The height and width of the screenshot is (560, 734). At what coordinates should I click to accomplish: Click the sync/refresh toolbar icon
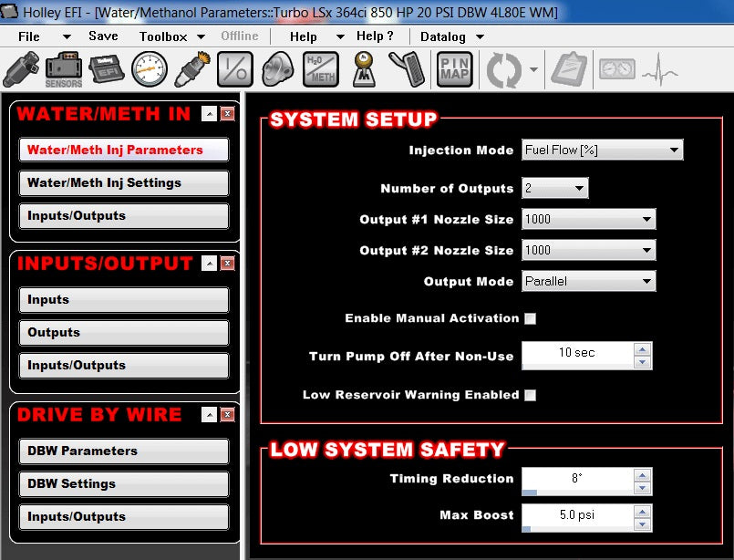[x=504, y=68]
